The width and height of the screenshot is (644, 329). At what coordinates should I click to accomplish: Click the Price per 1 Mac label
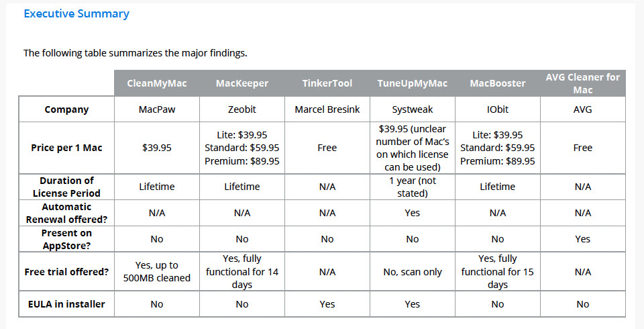66,148
